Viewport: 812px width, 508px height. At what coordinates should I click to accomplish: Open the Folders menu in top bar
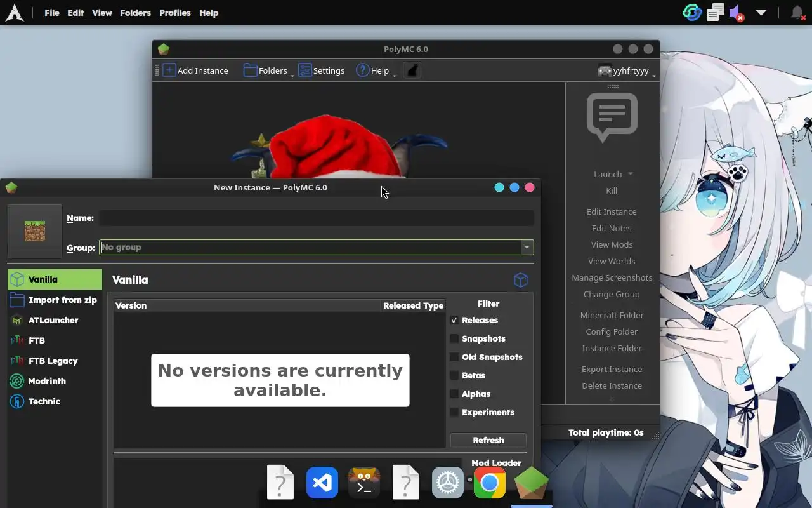(x=136, y=13)
